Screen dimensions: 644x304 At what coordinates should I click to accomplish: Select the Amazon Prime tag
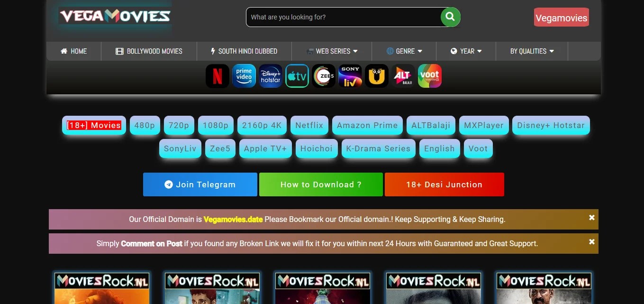click(x=367, y=125)
